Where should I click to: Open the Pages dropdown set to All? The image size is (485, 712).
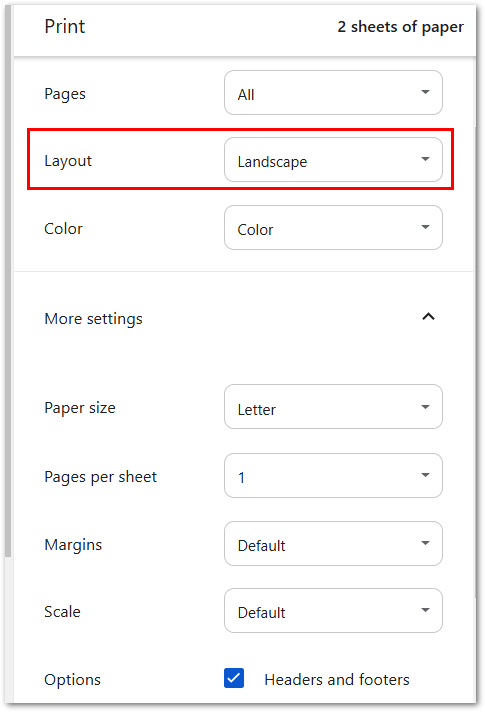pos(333,93)
